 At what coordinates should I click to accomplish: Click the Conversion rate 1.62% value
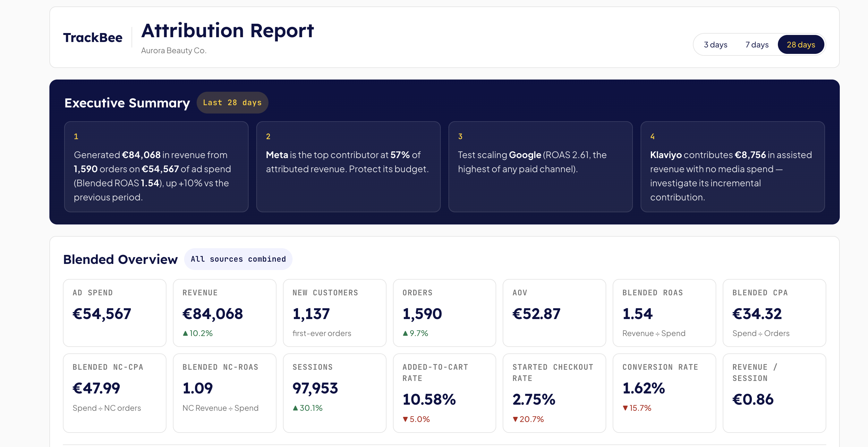click(x=643, y=388)
